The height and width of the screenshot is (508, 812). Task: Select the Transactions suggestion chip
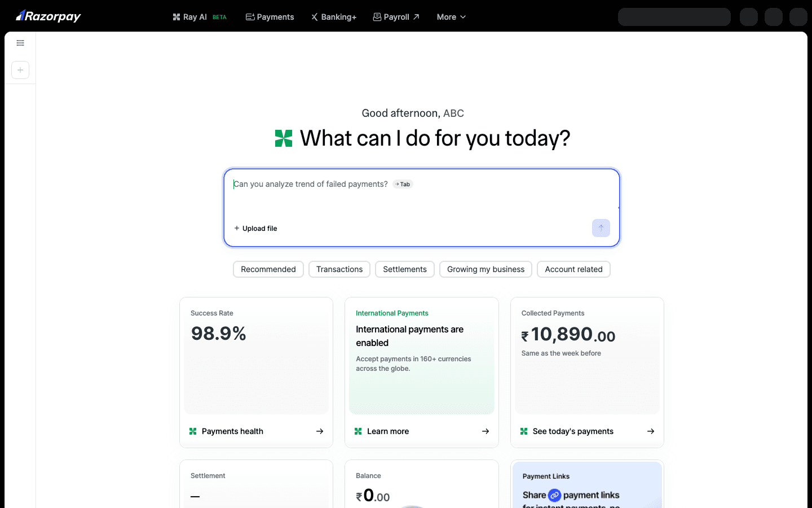pos(339,269)
